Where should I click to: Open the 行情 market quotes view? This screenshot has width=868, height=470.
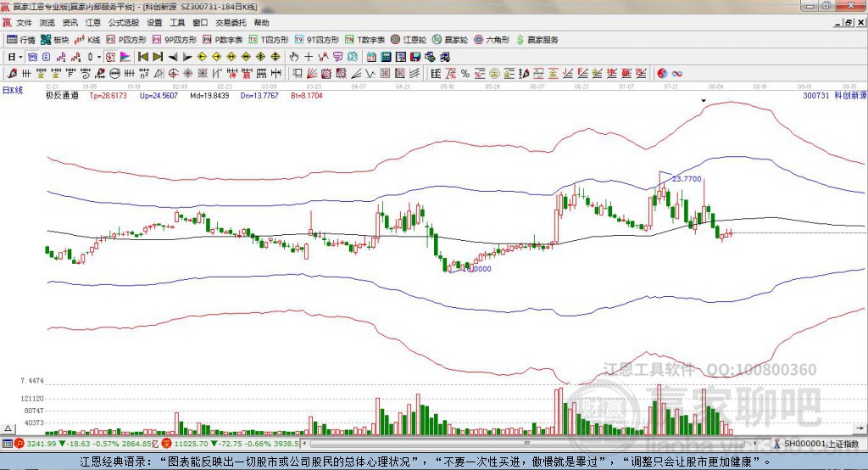coord(20,40)
